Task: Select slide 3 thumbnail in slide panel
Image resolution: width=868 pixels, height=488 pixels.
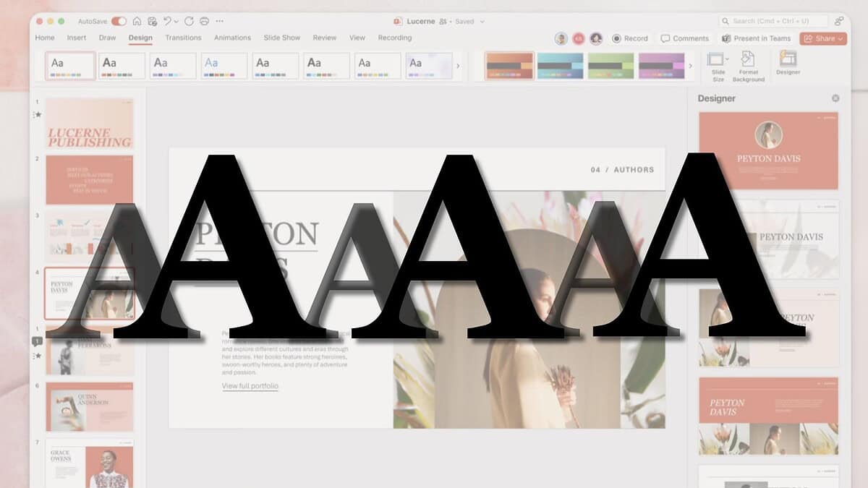Action: pos(90,236)
